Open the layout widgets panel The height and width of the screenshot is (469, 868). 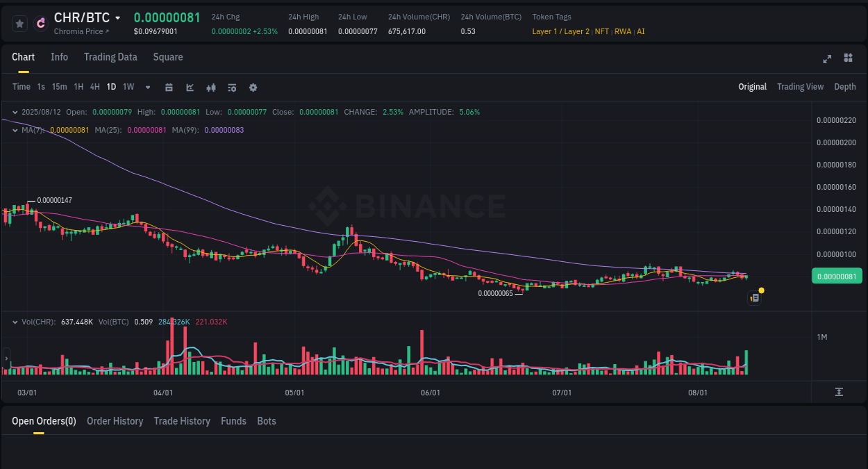pos(848,59)
